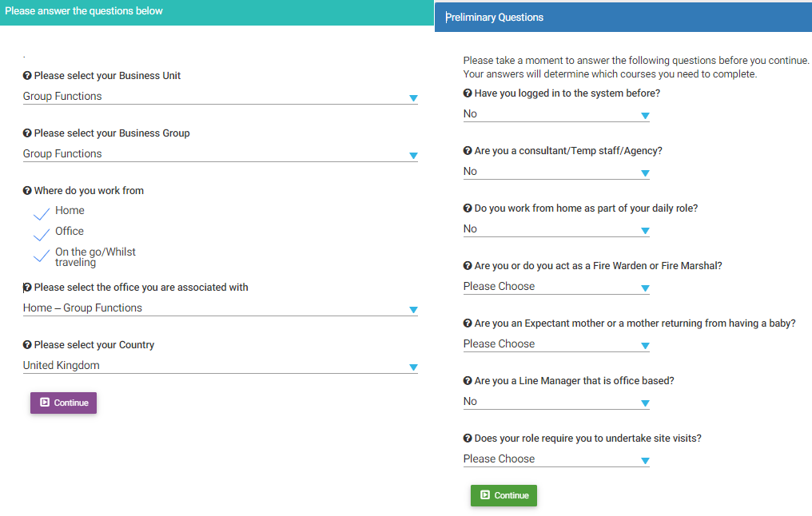Click help icon beside consultant/Temp staff question

[x=468, y=151]
